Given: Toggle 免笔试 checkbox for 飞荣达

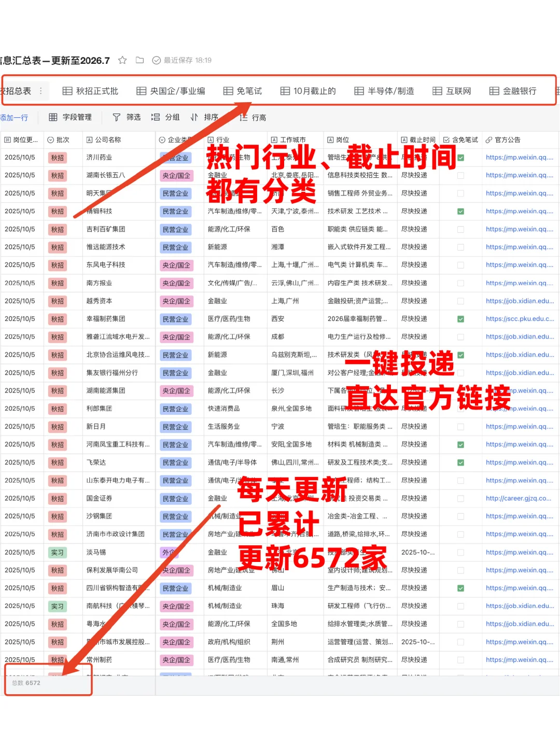Looking at the screenshot, I should (460, 462).
